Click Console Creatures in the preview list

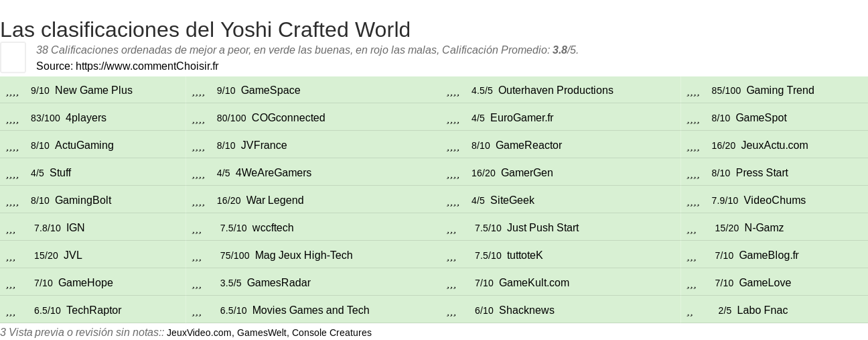pyautogui.click(x=332, y=333)
